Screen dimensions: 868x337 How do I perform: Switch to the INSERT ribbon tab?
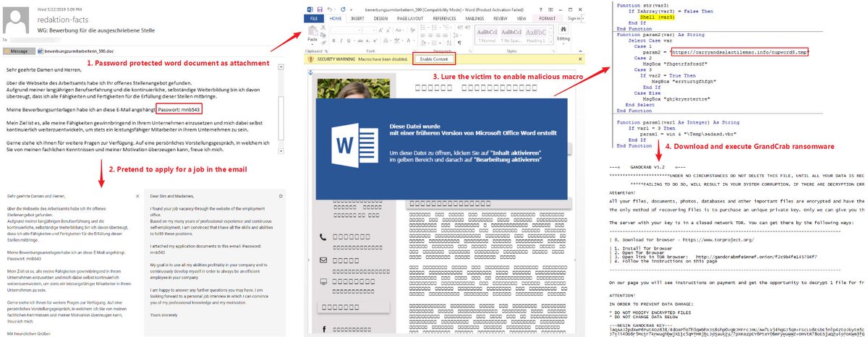(357, 18)
